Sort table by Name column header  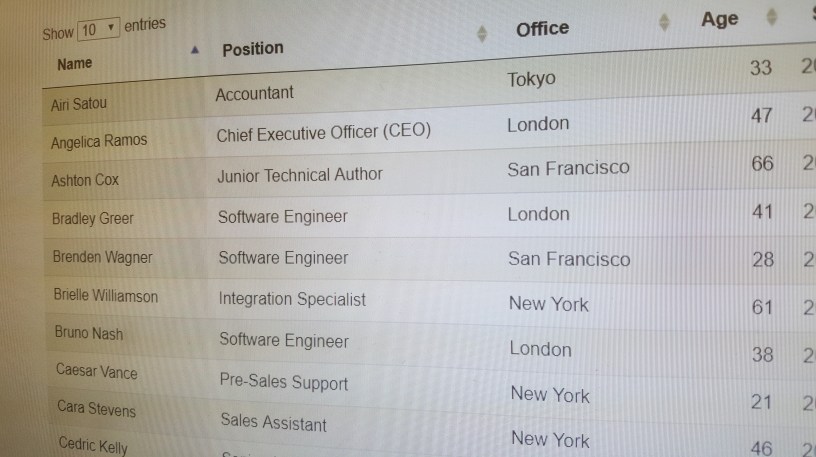75,63
